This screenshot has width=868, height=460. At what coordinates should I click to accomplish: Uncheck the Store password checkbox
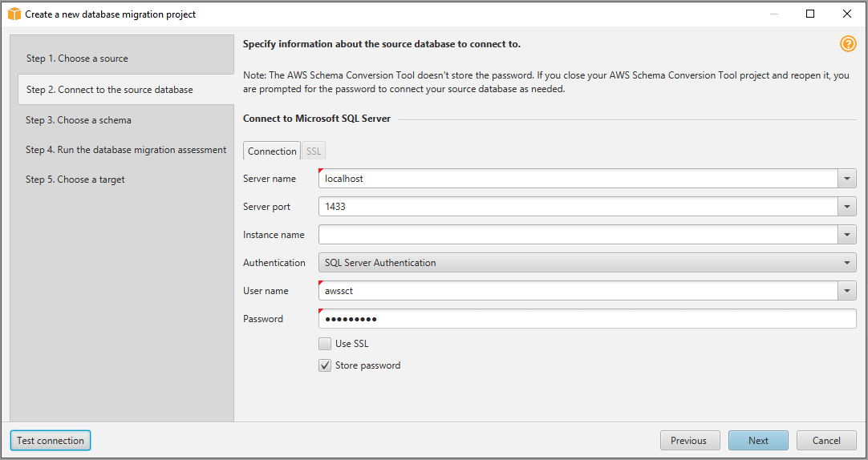(325, 365)
